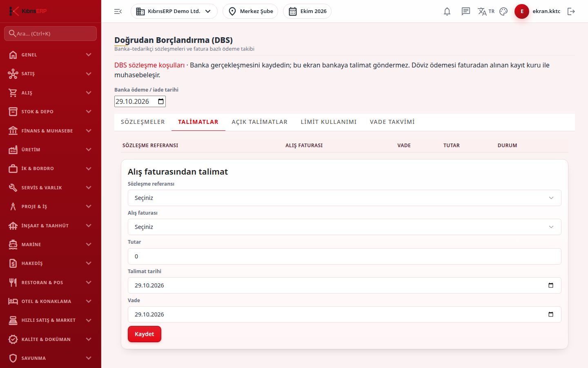Click the GENEL home icon
Viewport: 588px width, 368px height.
point(13,55)
